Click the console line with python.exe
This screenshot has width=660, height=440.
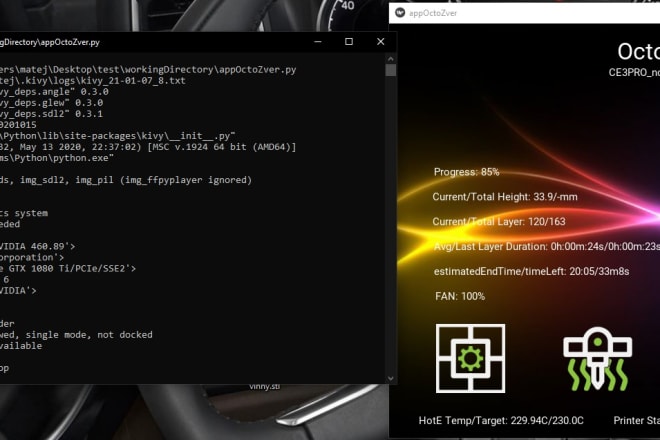pos(57,158)
